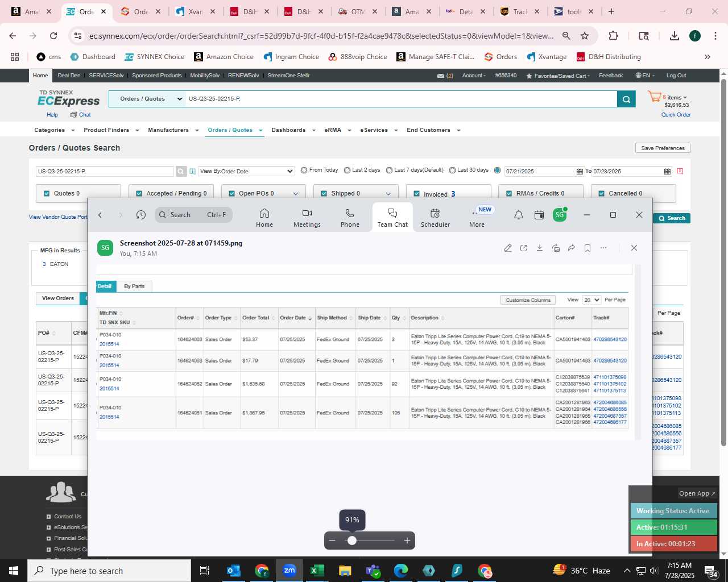Image resolution: width=728 pixels, height=582 pixels.
Task: Open calendar picker for From date 07/21/2025
Action: pos(580,171)
